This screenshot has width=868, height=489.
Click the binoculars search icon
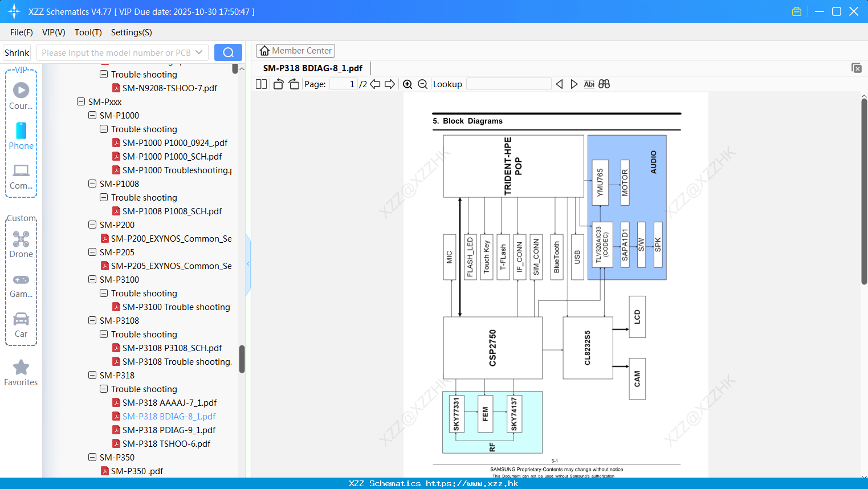(x=604, y=84)
